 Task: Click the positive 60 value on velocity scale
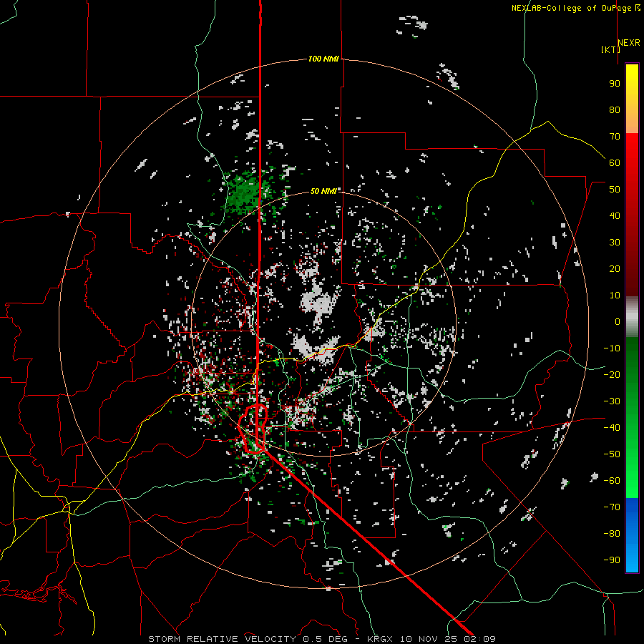[x=615, y=163]
